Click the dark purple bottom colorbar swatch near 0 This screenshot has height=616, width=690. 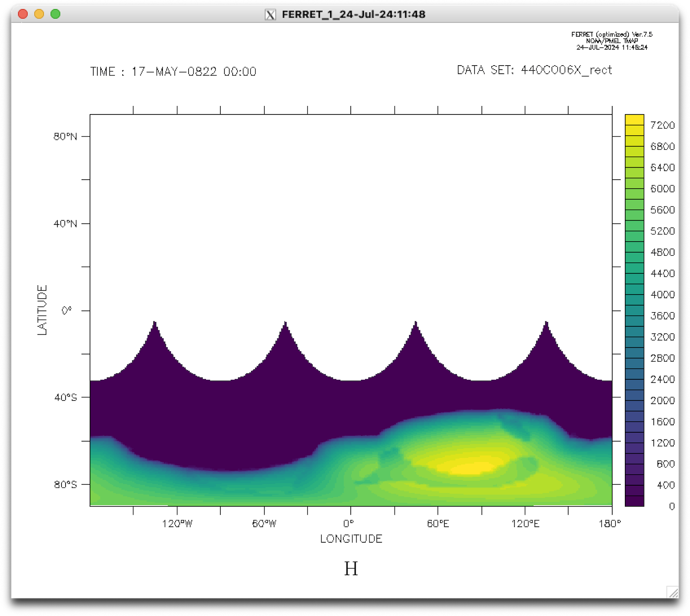[634, 501]
